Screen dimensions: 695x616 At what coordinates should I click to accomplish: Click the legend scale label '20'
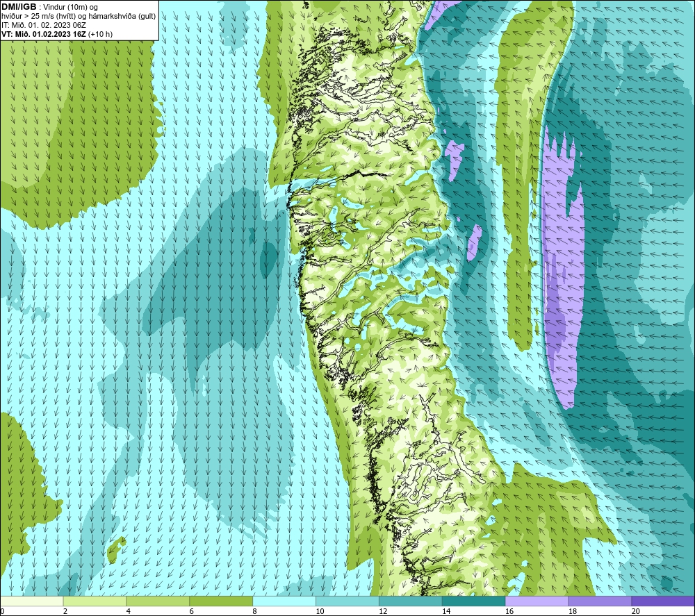tap(636, 611)
